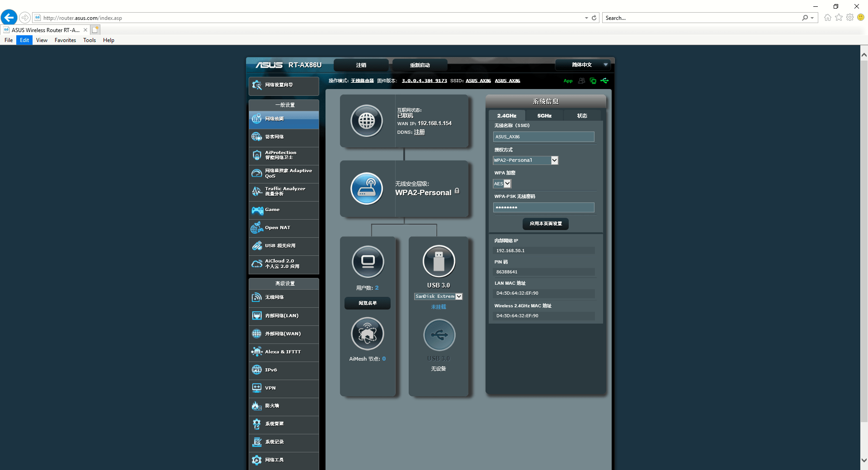
Task: Click the USB 3.0 flash drive icon
Action: click(439, 261)
